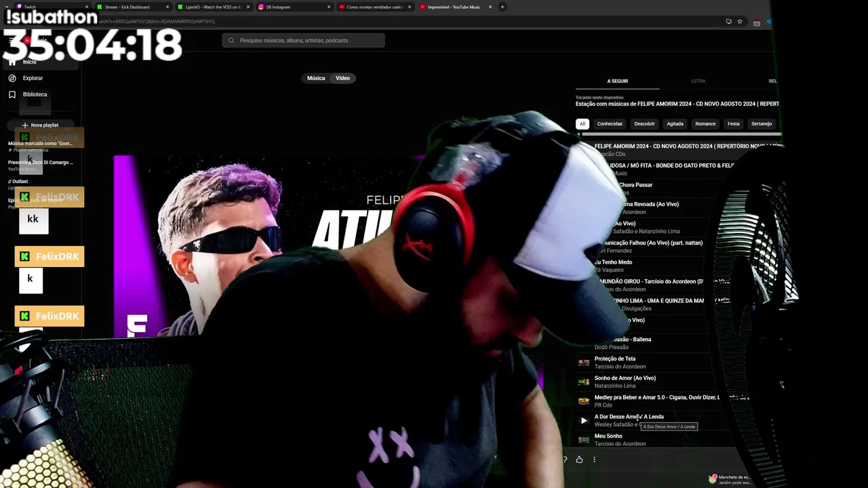Select A Dor Desse Amor / A Lenda title
Screen dimensions: 868x488
629,417
